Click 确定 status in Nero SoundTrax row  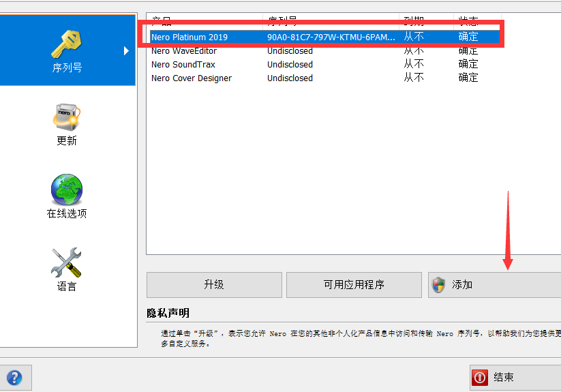point(468,64)
